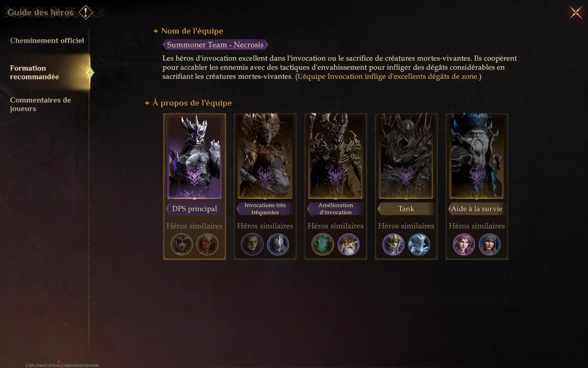
Task: Click first similar hero under DPS principal
Action: (182, 244)
